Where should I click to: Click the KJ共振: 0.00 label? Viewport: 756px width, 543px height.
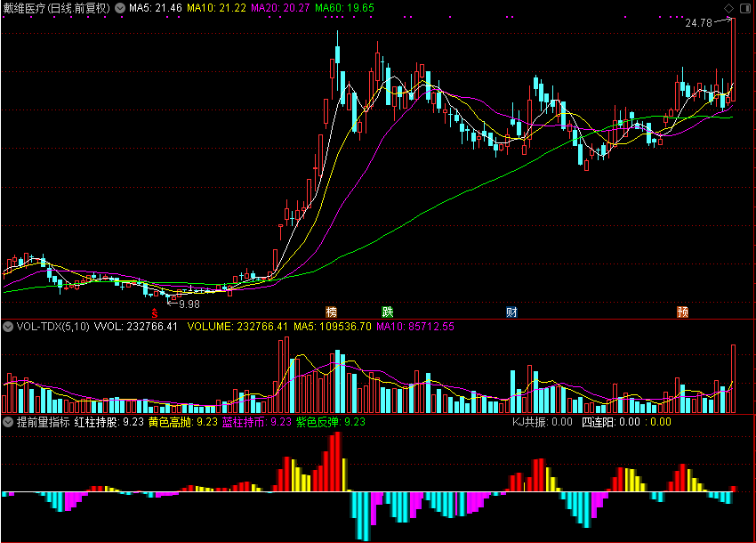[x=543, y=422]
